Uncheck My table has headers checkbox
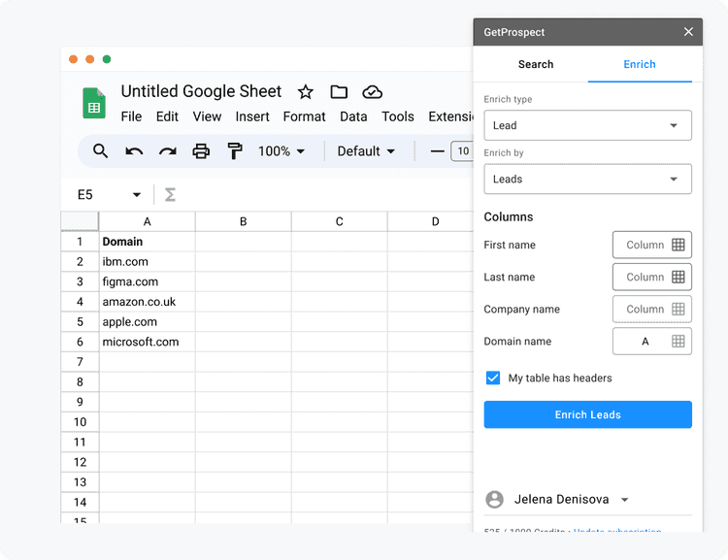Image resolution: width=728 pixels, height=560 pixels. (x=493, y=378)
